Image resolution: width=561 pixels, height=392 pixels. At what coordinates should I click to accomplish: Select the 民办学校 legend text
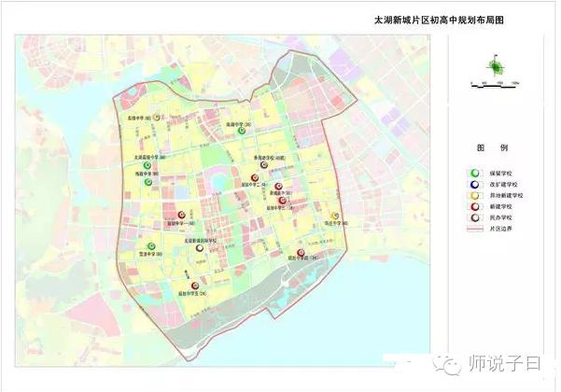[x=501, y=217]
